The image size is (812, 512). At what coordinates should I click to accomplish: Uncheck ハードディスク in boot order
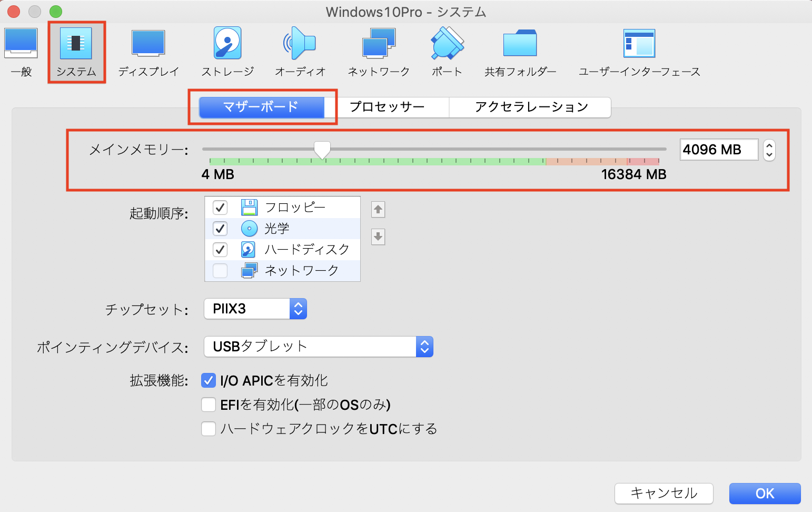point(220,249)
